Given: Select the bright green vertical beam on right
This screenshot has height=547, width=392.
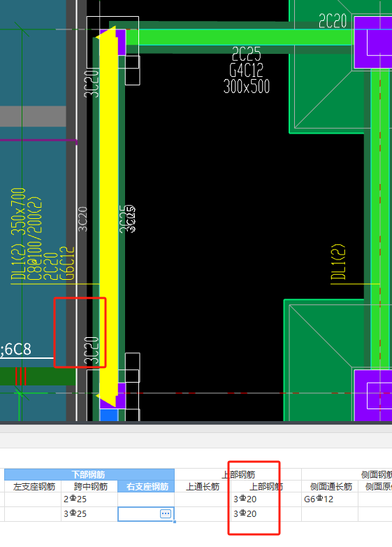Looking at the screenshot, I should point(380,219).
